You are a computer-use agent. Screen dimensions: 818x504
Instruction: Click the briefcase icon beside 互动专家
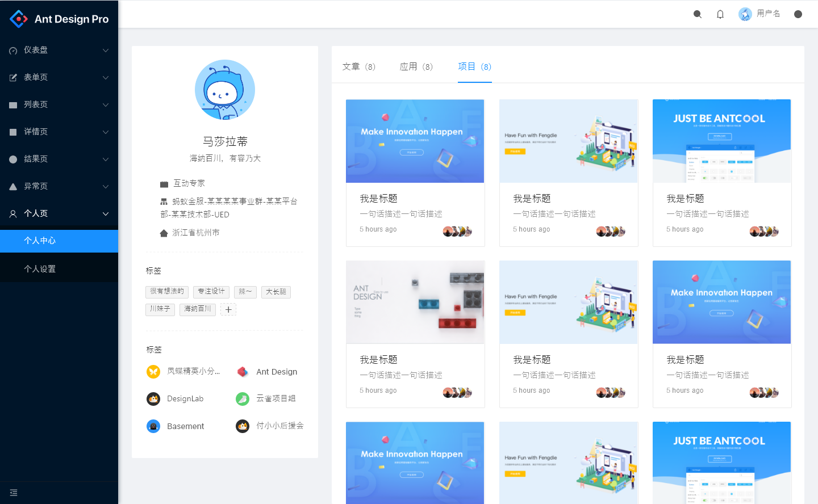click(x=164, y=184)
